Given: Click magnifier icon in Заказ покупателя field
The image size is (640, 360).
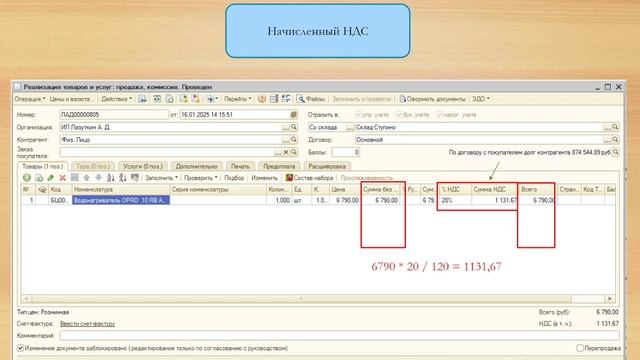Looking at the screenshot, I should click(x=293, y=152).
